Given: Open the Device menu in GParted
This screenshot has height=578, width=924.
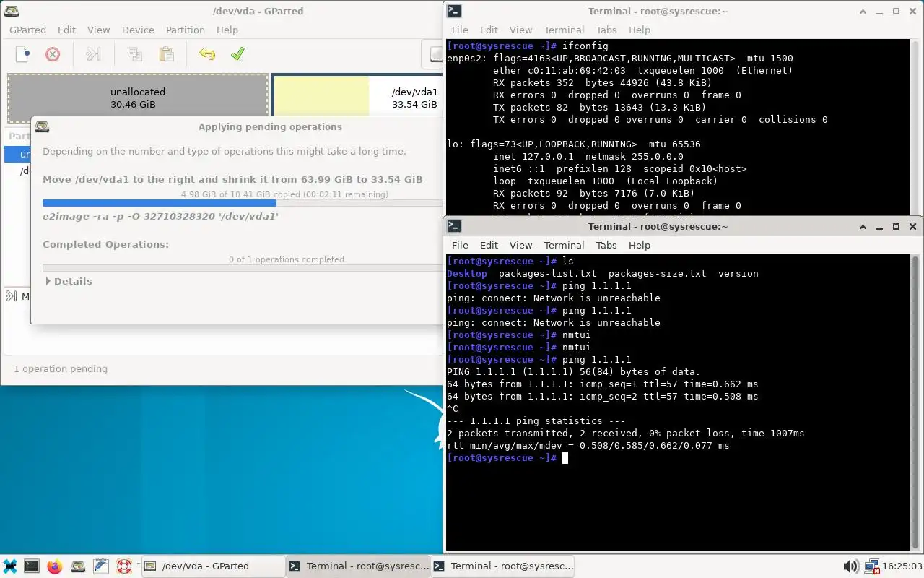Looking at the screenshot, I should point(138,30).
